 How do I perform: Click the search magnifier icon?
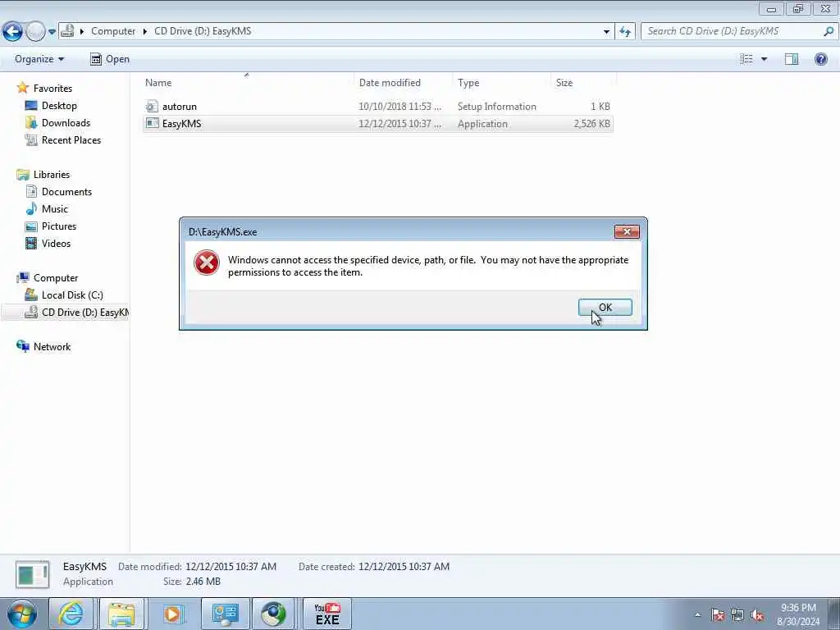tap(829, 31)
